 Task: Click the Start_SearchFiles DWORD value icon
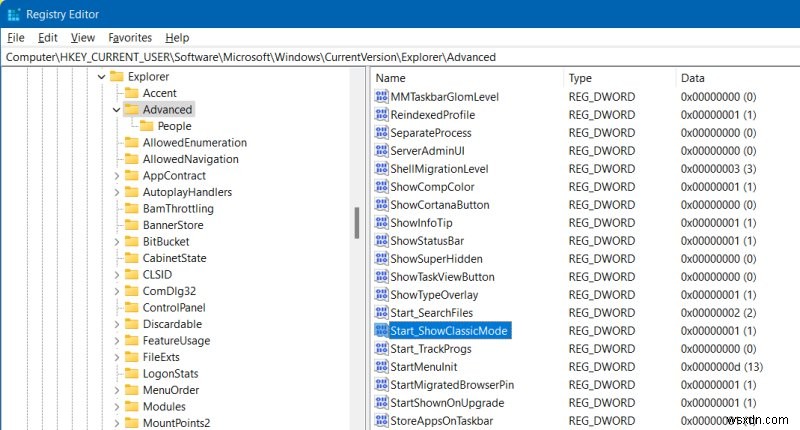coord(382,313)
